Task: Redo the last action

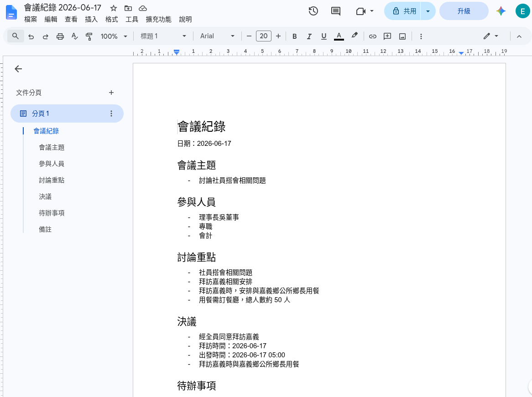Action: [46, 36]
